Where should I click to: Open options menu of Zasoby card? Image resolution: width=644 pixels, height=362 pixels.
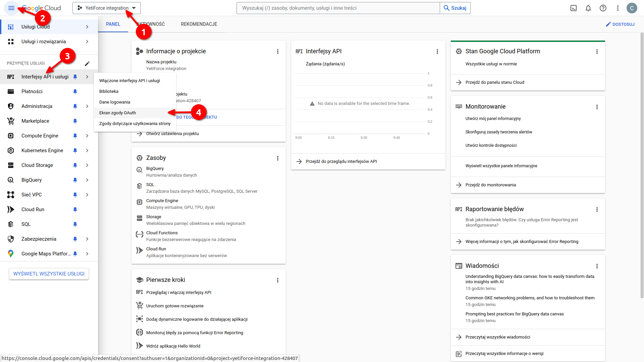[278, 158]
